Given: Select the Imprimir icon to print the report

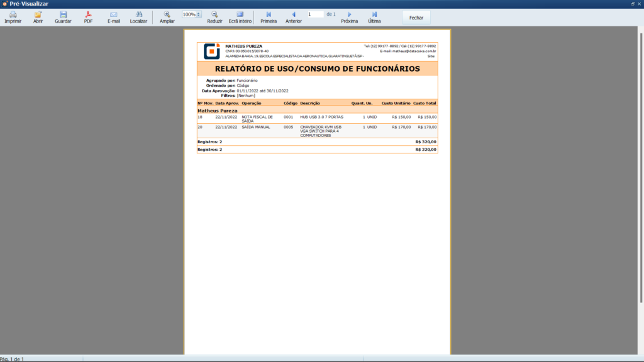Looking at the screenshot, I should tap(13, 16).
